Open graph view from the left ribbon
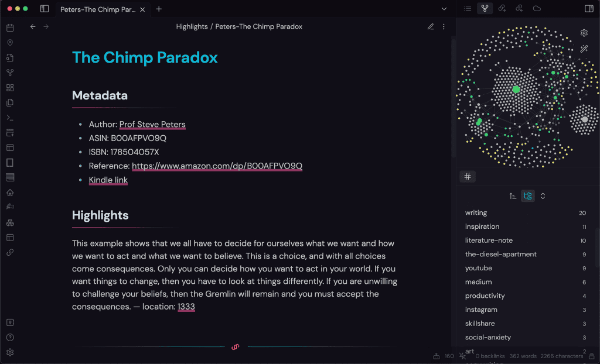600x364 pixels. tap(9, 73)
